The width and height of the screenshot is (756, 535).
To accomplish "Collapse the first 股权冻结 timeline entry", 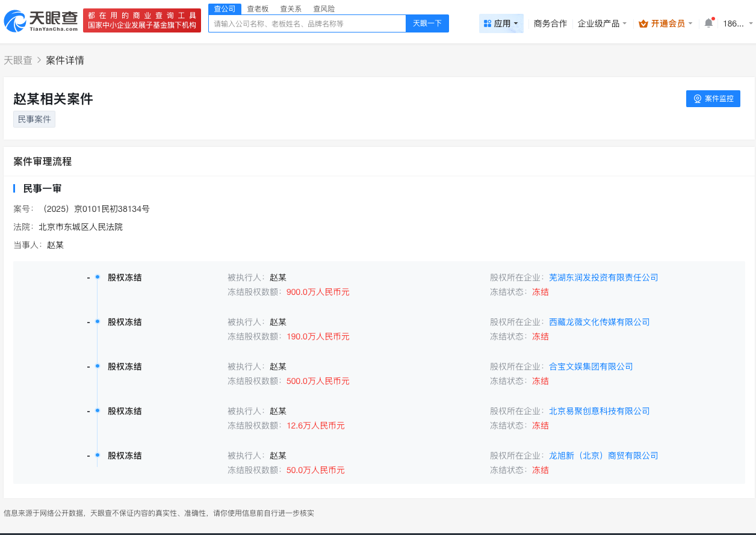I will [87, 276].
